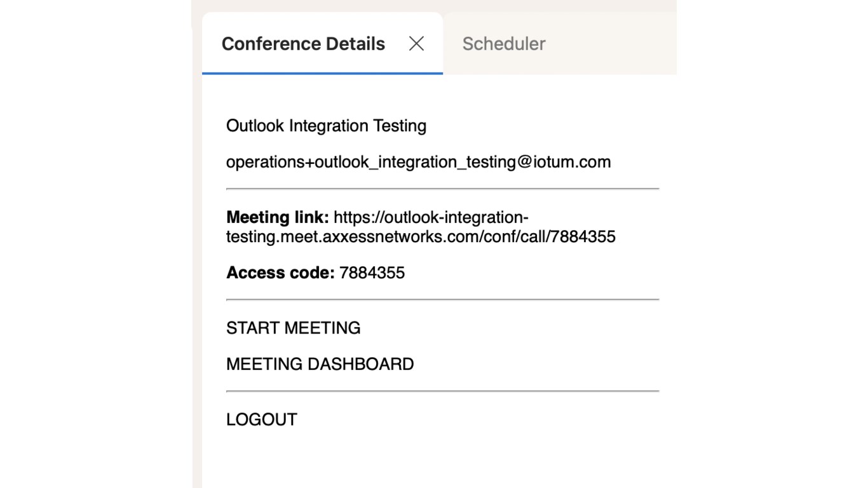
Task: Click the gray left edge of the panel
Action: [196, 254]
